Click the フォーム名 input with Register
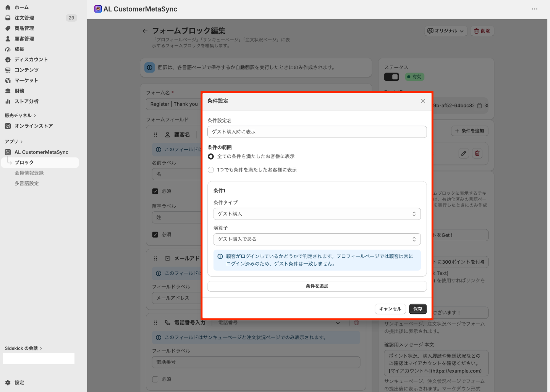The height and width of the screenshot is (392, 550). (x=174, y=104)
